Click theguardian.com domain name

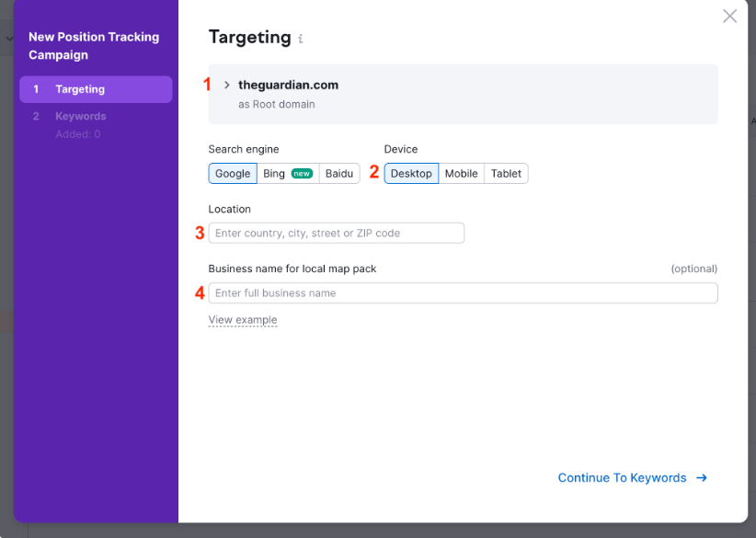click(288, 85)
